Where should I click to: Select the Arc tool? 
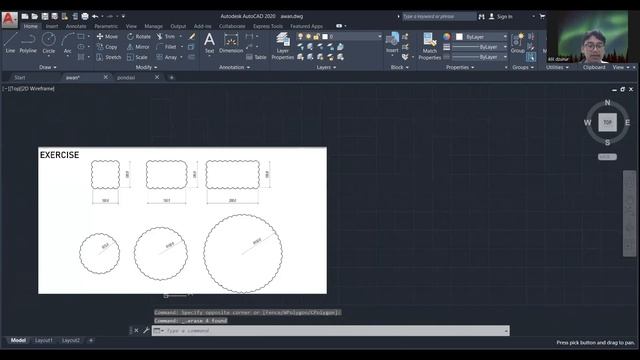[x=67, y=43]
